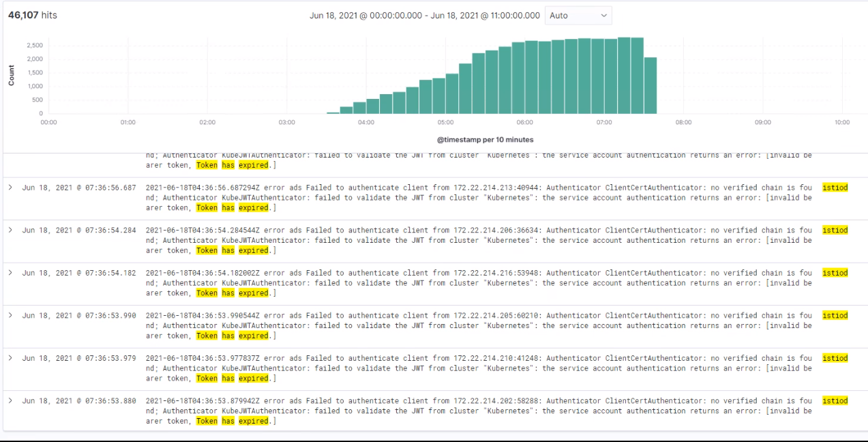Open the "Auto" interval dropdown

pos(577,15)
